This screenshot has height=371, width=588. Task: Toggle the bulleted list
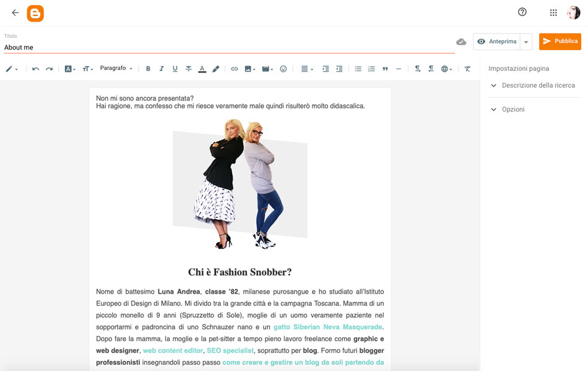click(x=358, y=69)
